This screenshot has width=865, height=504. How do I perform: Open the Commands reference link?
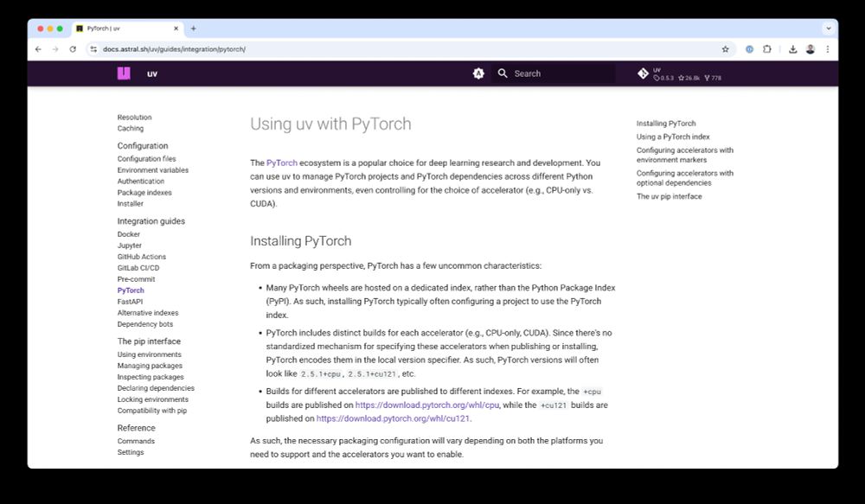(136, 441)
